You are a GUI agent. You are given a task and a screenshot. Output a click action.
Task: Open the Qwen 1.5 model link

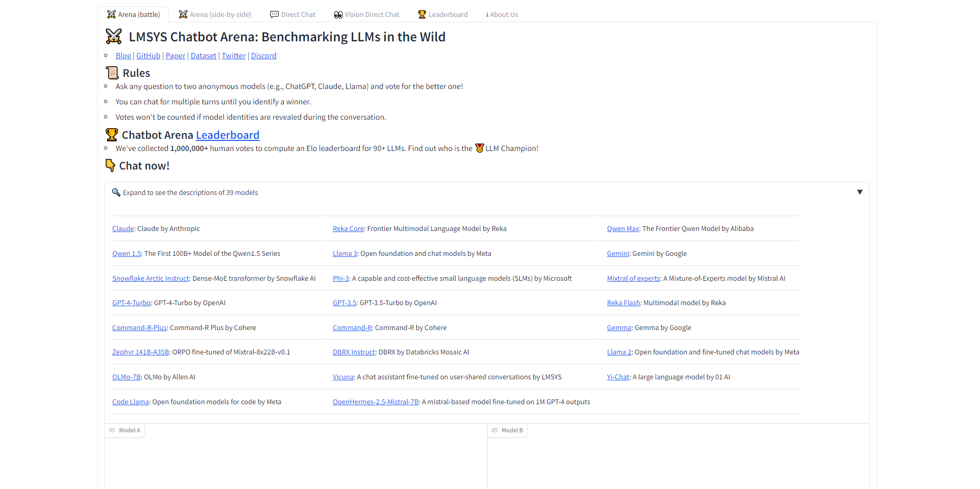click(x=127, y=254)
